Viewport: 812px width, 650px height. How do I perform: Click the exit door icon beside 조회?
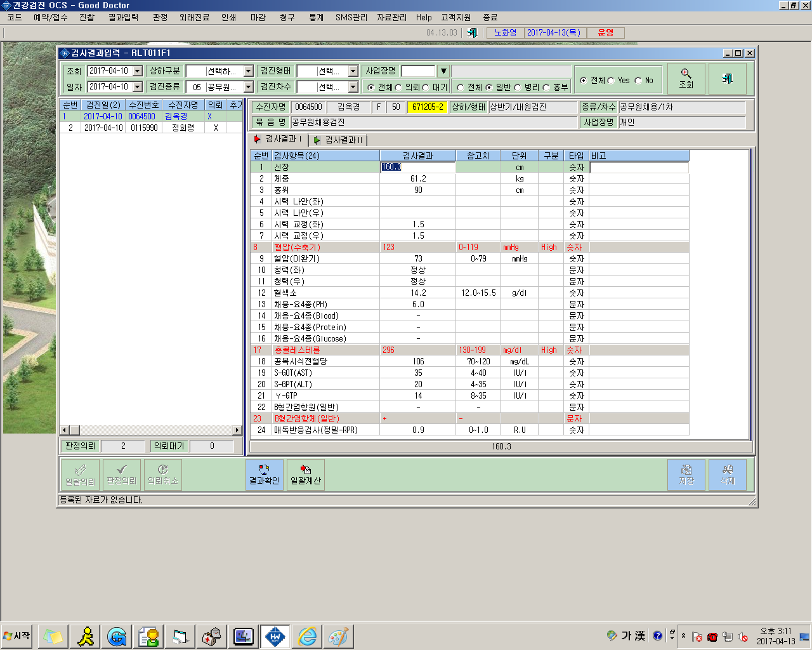click(727, 79)
